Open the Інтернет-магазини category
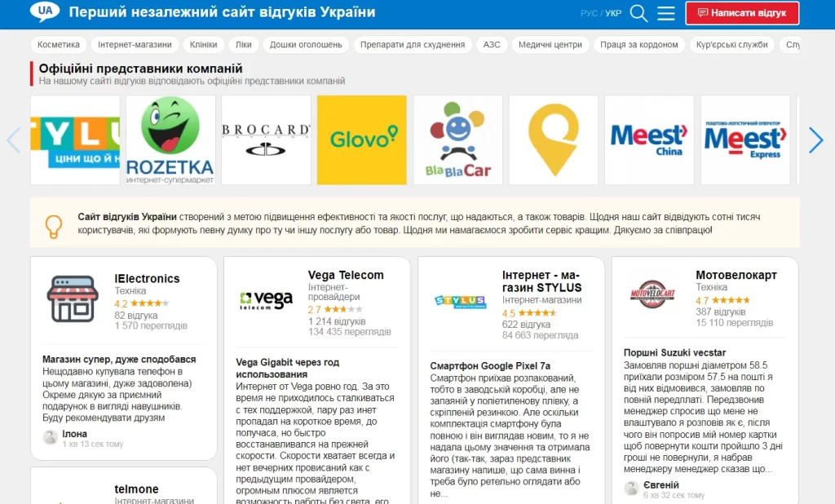The image size is (835, 504). tap(135, 45)
